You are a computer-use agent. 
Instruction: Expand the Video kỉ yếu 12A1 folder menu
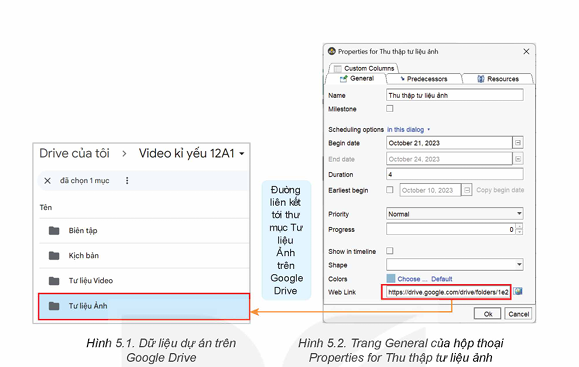click(242, 154)
